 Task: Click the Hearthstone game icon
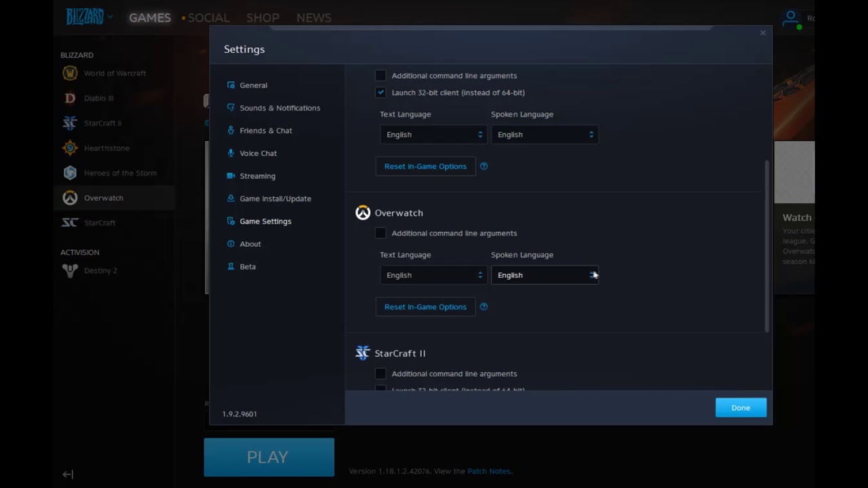(x=70, y=148)
